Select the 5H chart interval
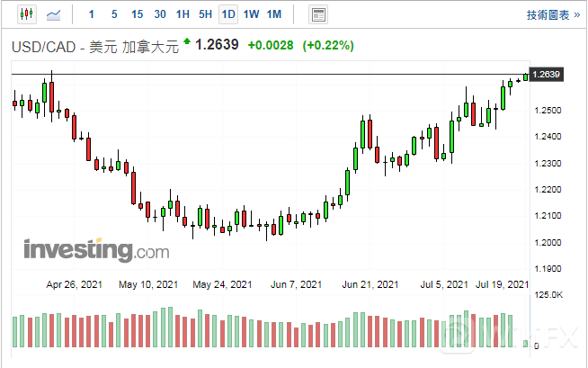The width and height of the screenshot is (588, 368). (x=205, y=14)
